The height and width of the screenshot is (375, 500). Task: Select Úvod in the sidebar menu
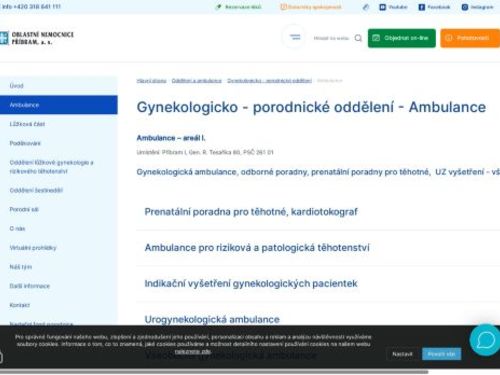click(x=59, y=86)
